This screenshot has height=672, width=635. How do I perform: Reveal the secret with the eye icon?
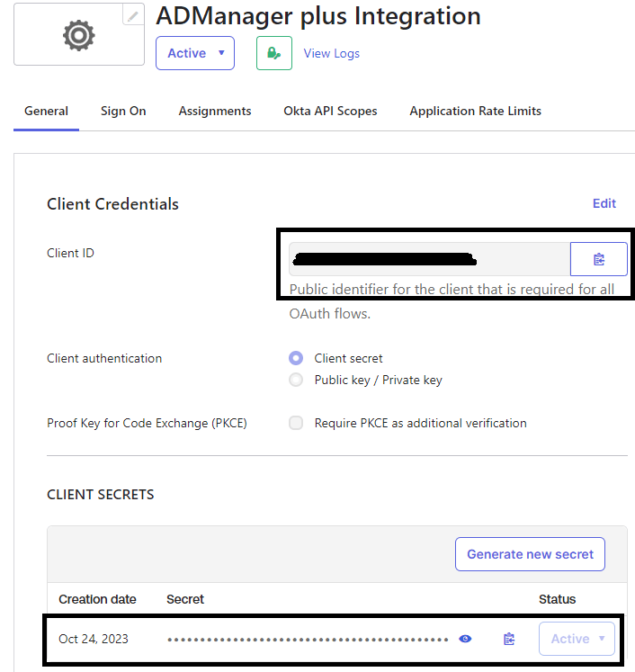(465, 639)
